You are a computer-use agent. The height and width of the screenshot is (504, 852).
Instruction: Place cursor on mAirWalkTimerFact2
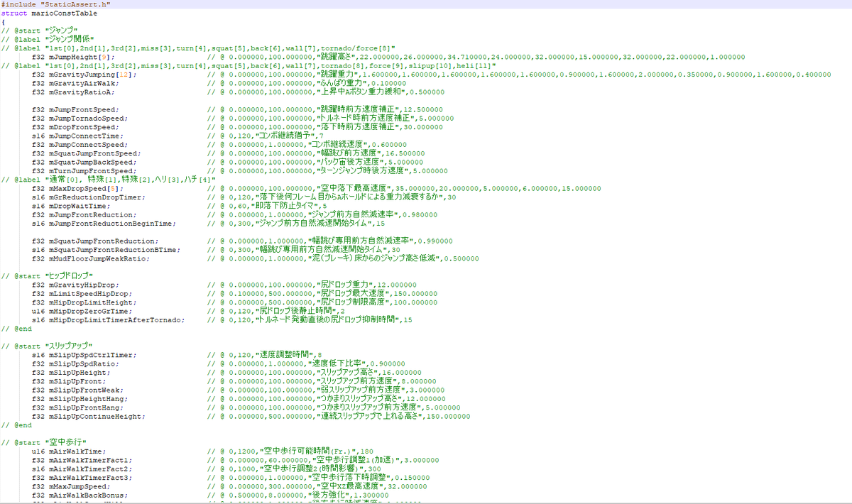[x=89, y=469]
